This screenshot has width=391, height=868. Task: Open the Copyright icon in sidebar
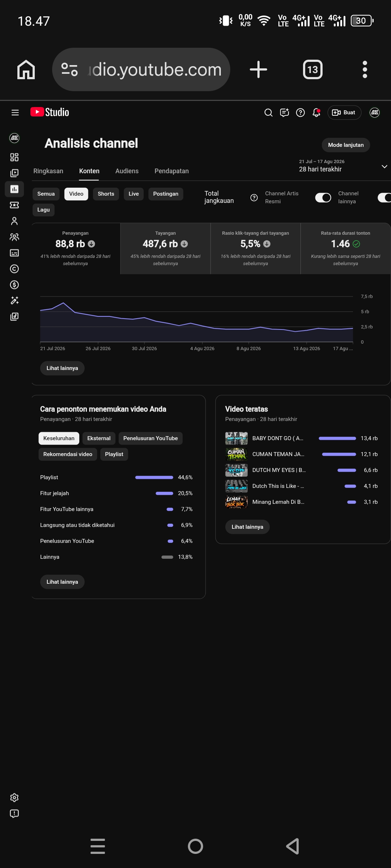[x=14, y=269]
